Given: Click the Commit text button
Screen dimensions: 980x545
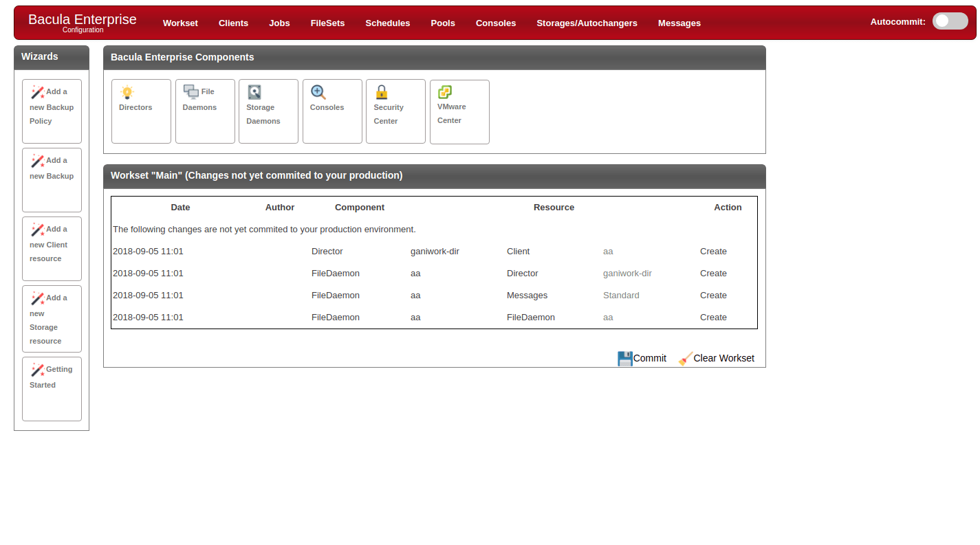Looking at the screenshot, I should tap(650, 358).
